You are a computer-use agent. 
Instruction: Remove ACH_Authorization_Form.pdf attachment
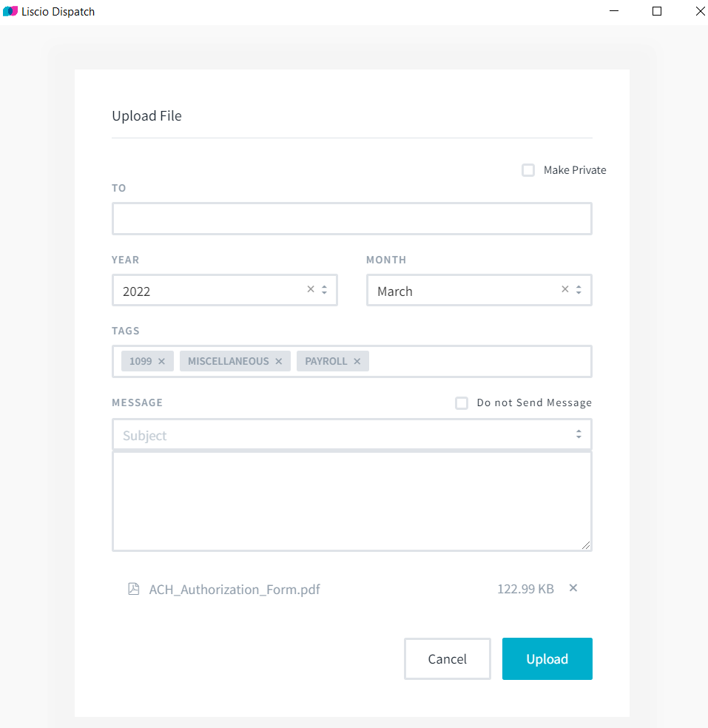[573, 588]
